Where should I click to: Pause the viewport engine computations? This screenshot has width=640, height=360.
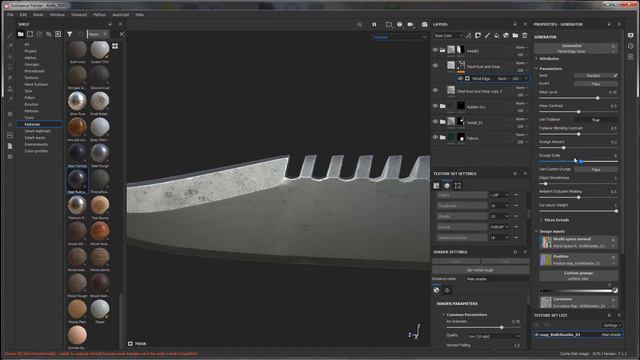point(374,24)
